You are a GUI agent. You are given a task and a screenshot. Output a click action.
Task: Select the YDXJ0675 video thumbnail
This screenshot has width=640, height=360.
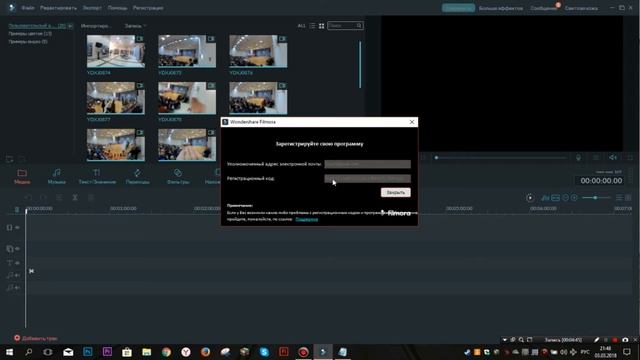tap(187, 51)
